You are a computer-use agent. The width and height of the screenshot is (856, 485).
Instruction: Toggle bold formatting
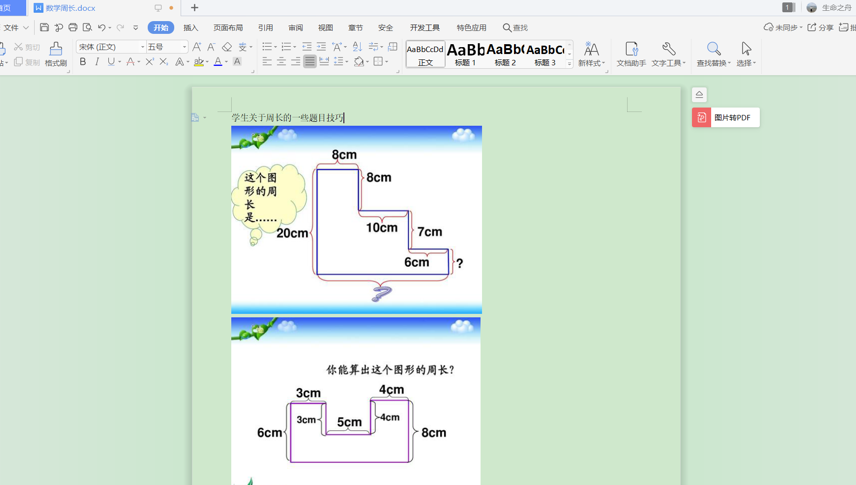tap(83, 62)
